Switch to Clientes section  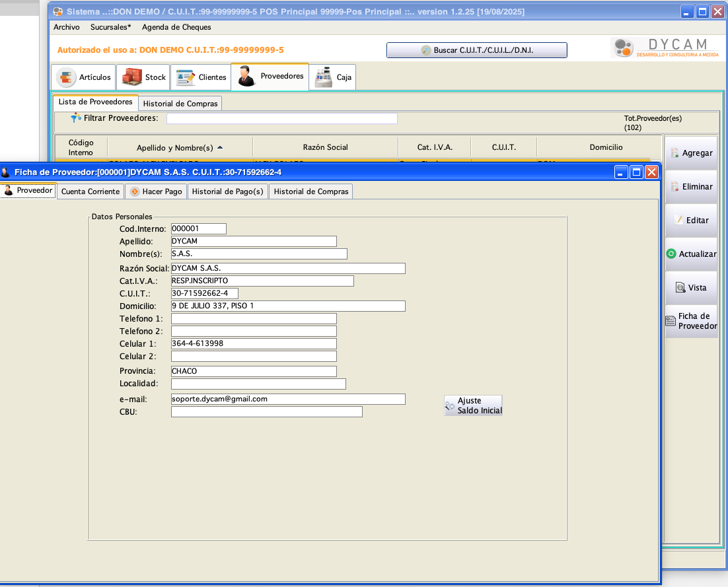pos(201,77)
